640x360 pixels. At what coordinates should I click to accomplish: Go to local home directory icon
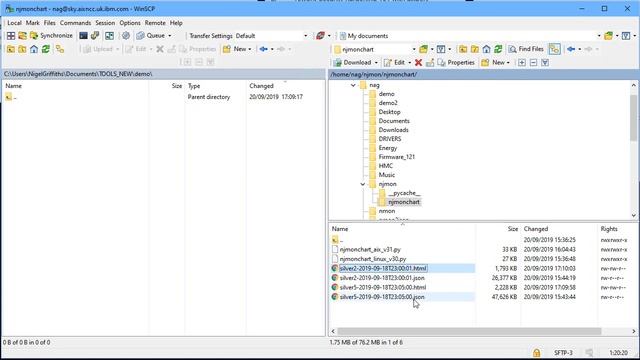point(34,49)
